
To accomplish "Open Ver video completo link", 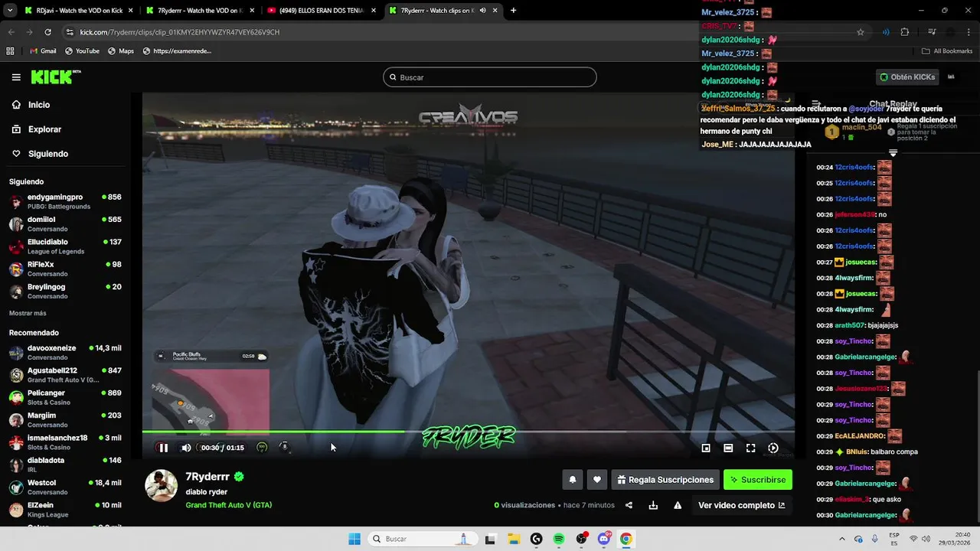I will click(741, 505).
